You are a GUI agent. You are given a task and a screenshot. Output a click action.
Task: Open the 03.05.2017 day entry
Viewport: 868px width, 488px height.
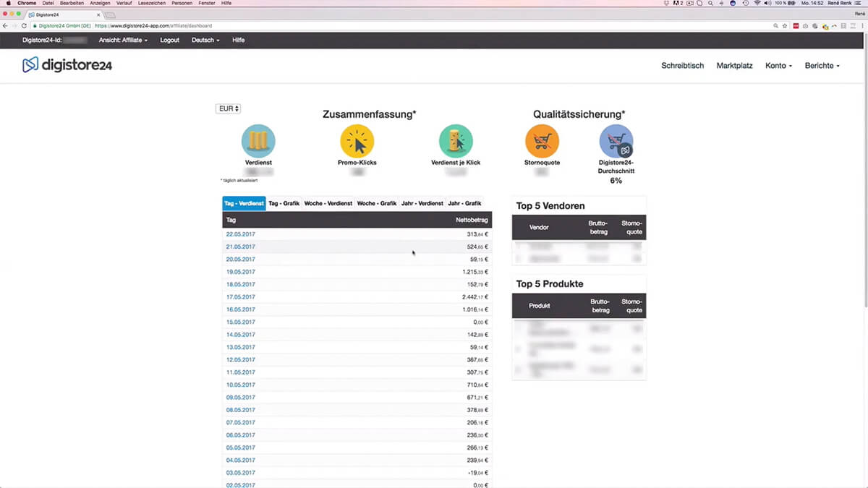coord(241,473)
